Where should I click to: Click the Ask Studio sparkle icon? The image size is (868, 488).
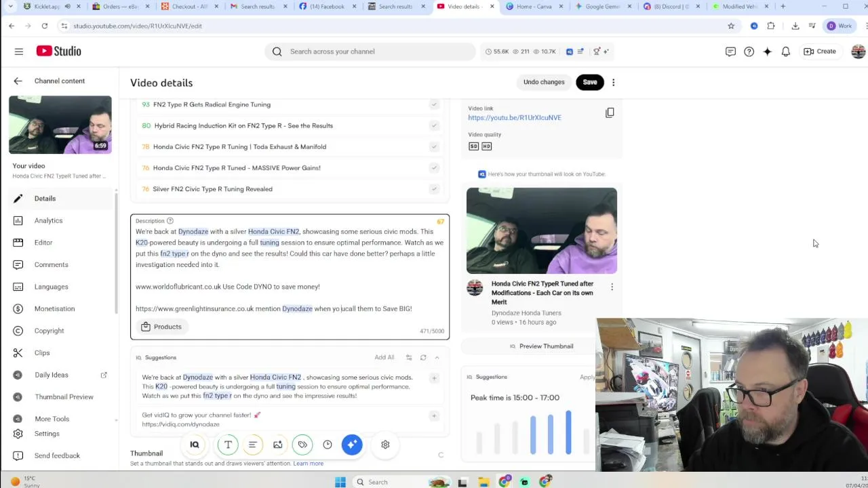(767, 52)
